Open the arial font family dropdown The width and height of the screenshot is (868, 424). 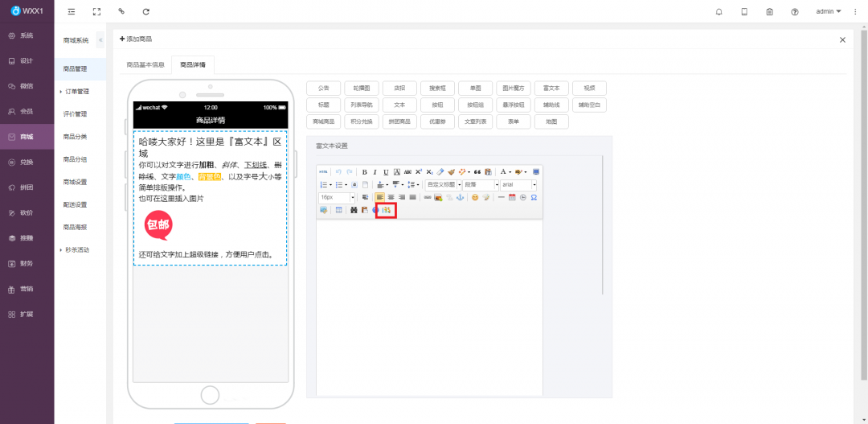coord(518,185)
